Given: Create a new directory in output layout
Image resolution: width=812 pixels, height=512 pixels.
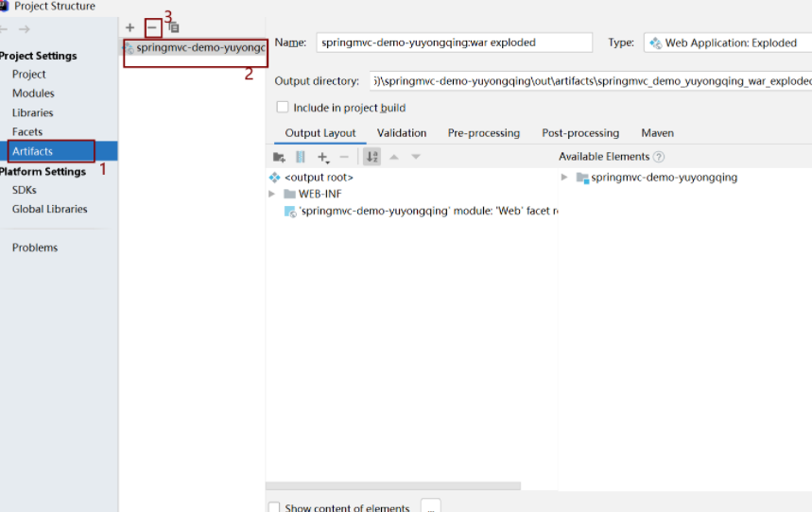Looking at the screenshot, I should (279, 157).
